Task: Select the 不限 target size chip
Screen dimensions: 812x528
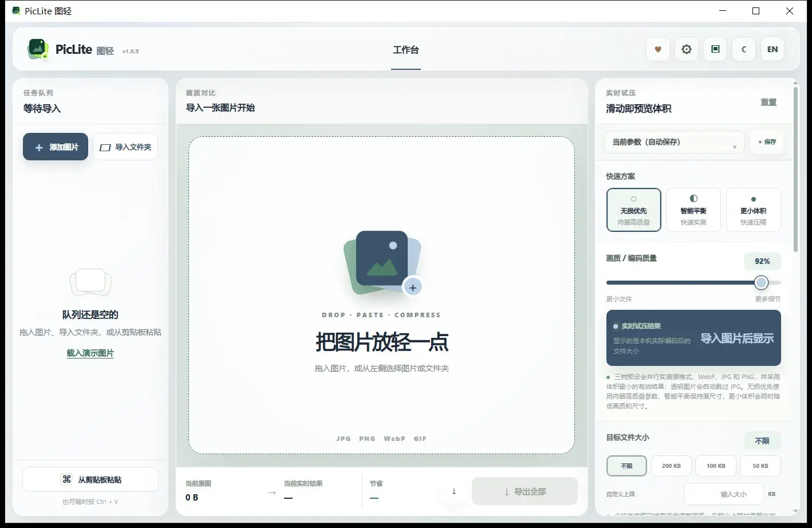Action: [x=626, y=466]
